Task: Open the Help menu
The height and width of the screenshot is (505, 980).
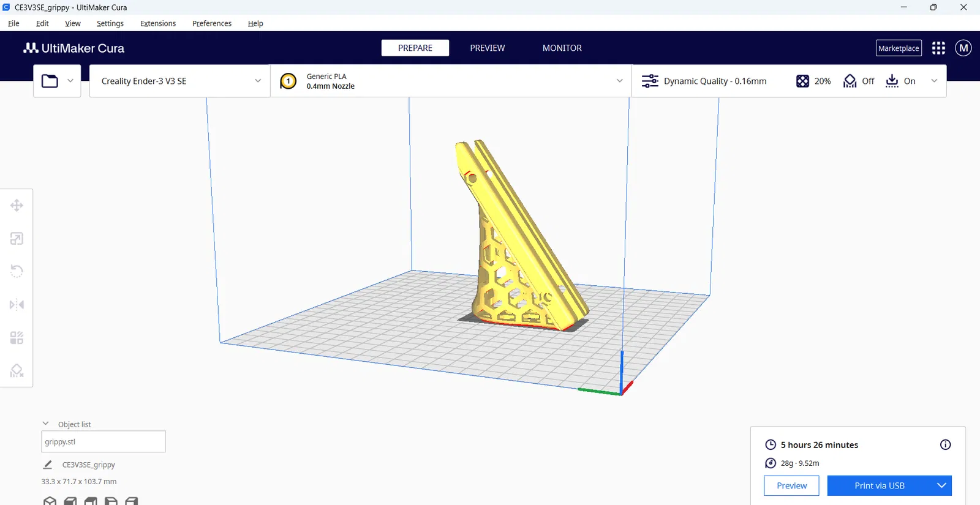Action: tap(255, 23)
